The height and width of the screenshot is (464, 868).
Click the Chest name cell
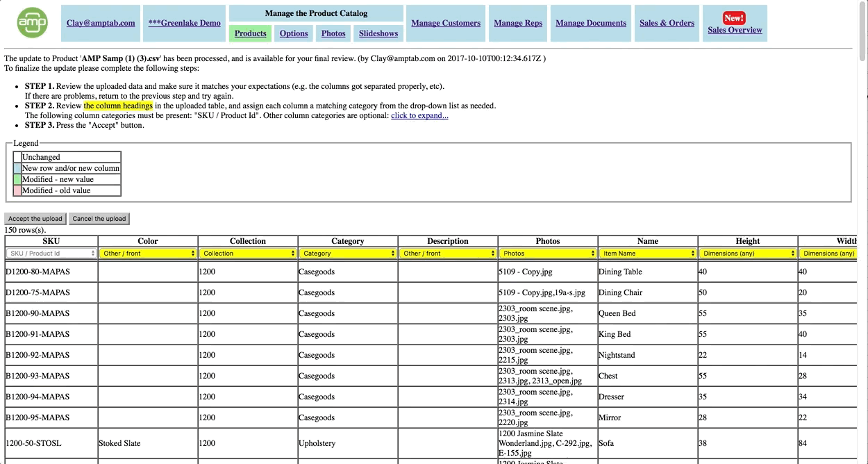point(648,376)
